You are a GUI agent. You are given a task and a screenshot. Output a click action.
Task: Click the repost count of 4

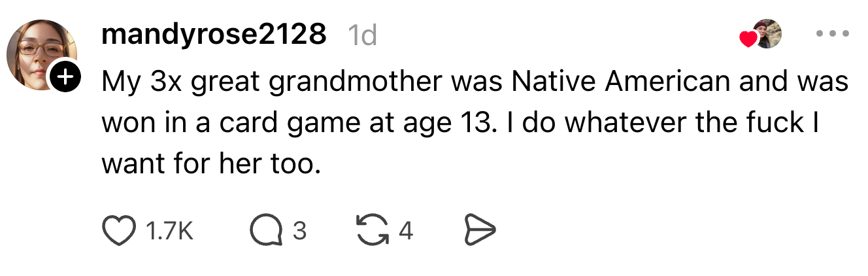(405, 231)
